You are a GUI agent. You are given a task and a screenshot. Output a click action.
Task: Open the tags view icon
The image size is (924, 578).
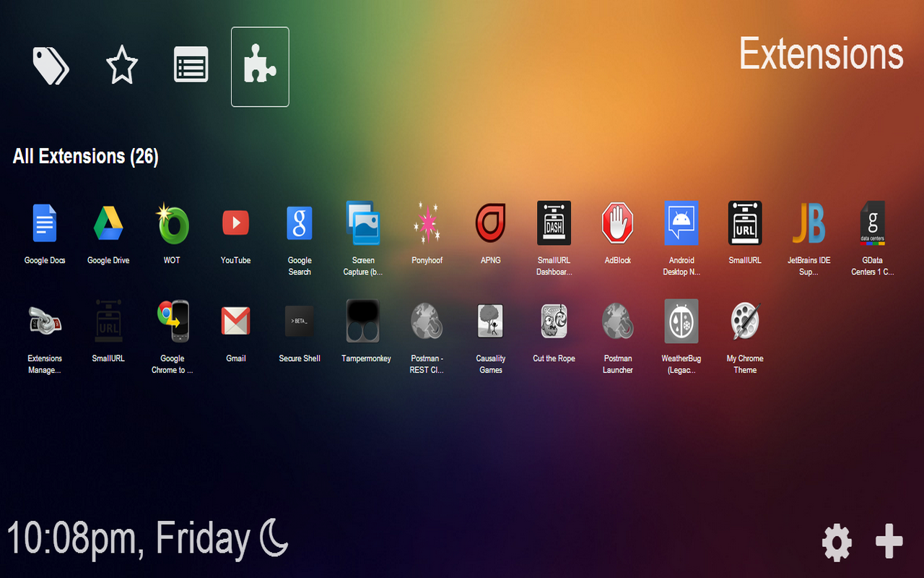pyautogui.click(x=51, y=66)
